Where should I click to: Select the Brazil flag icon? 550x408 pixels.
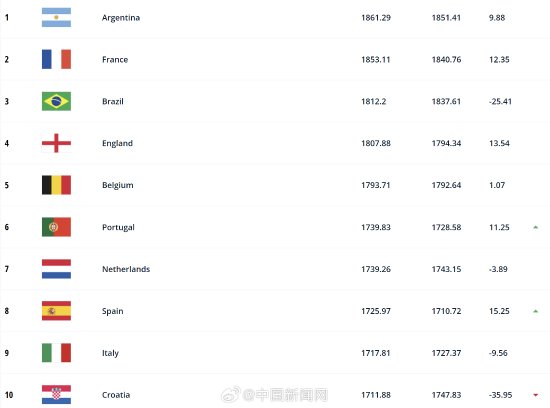[x=56, y=101]
